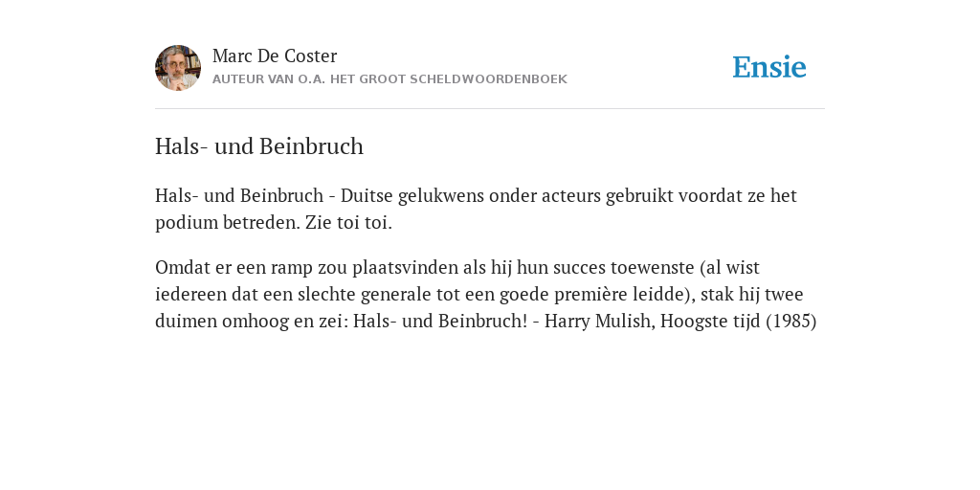Click the Harry Mulish quotation paragraph
The image size is (980, 490).
(485, 294)
